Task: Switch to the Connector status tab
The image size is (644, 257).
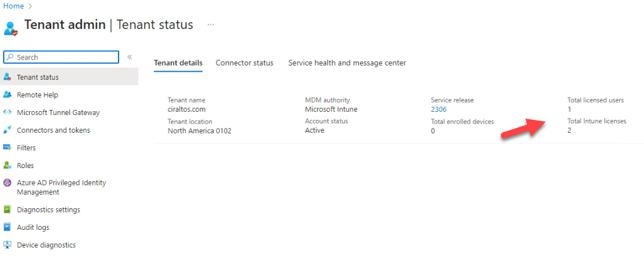Action: pyautogui.click(x=245, y=63)
